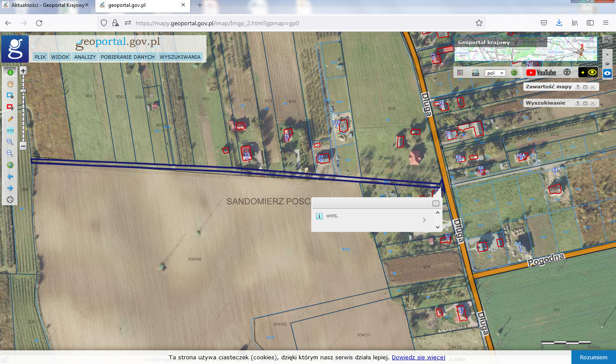Activate the hand pan tool

(10, 84)
